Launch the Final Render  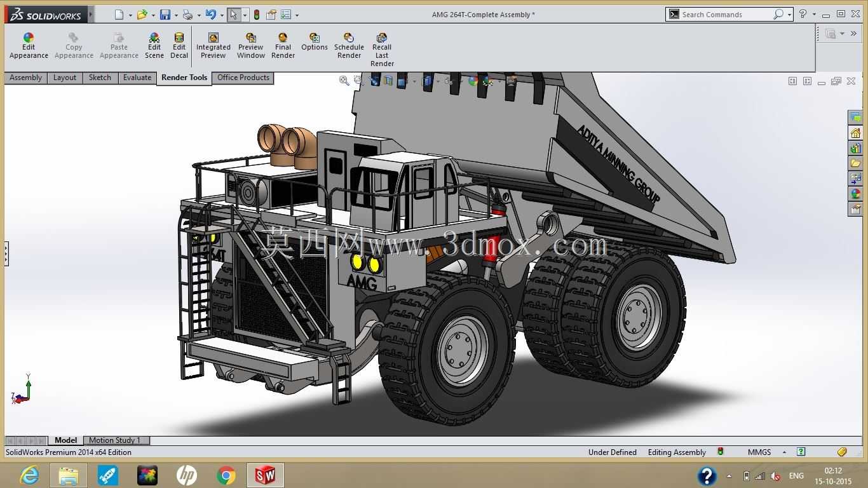(283, 46)
